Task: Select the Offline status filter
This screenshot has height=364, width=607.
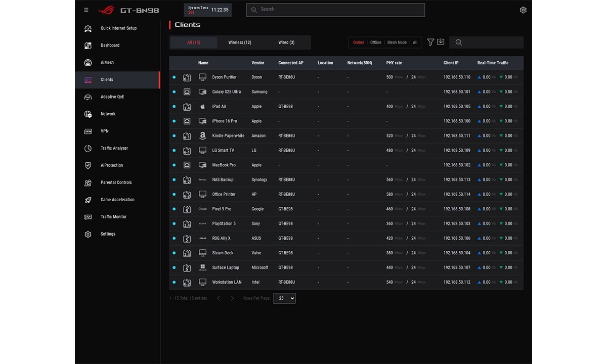Action: 376,42
